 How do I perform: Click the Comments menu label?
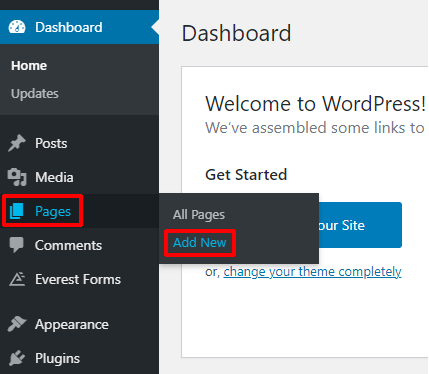pos(68,245)
